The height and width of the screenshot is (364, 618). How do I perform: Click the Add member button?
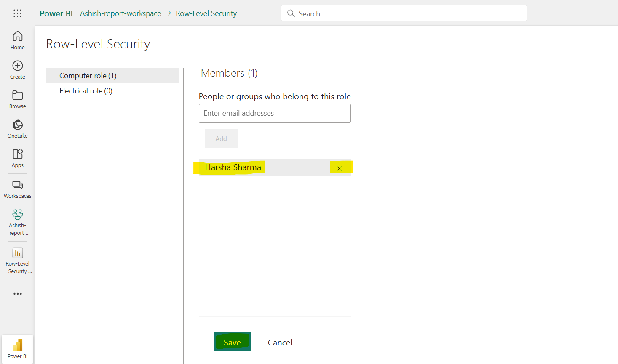[221, 138]
